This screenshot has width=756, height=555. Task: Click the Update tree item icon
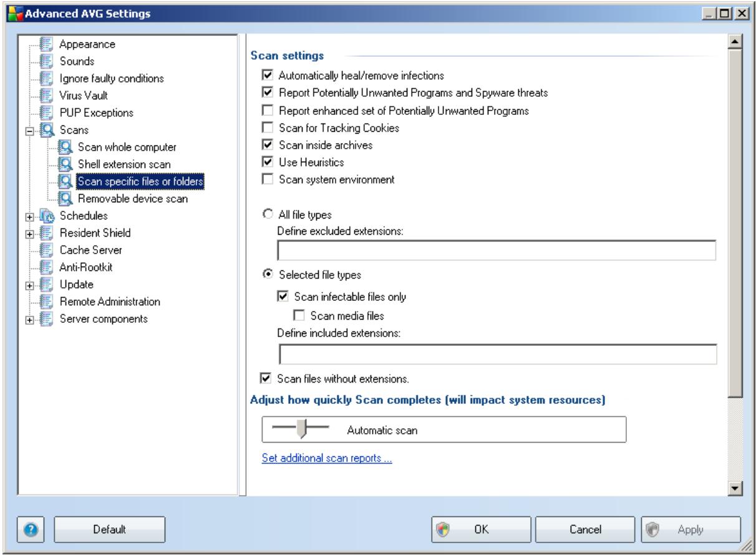pyautogui.click(x=45, y=285)
